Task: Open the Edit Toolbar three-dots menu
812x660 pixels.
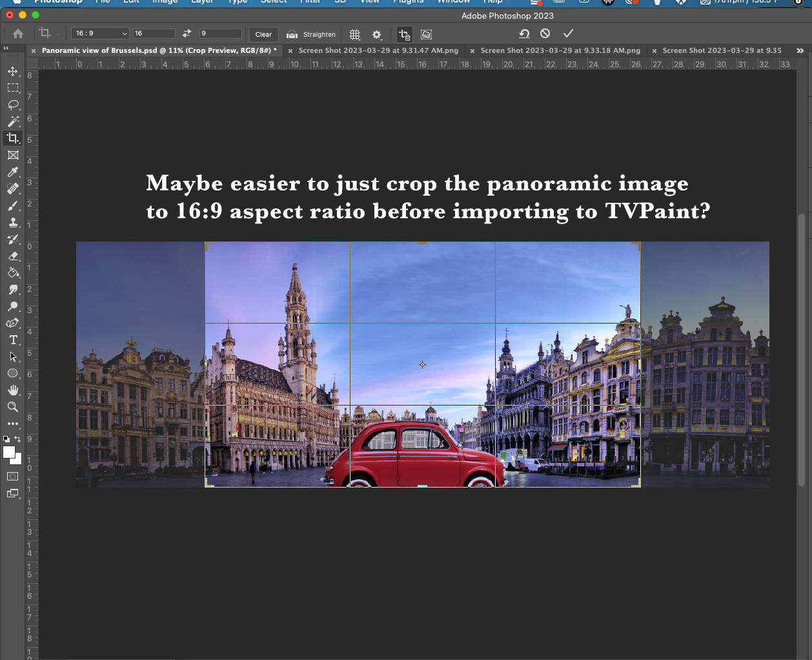Action: (13, 424)
